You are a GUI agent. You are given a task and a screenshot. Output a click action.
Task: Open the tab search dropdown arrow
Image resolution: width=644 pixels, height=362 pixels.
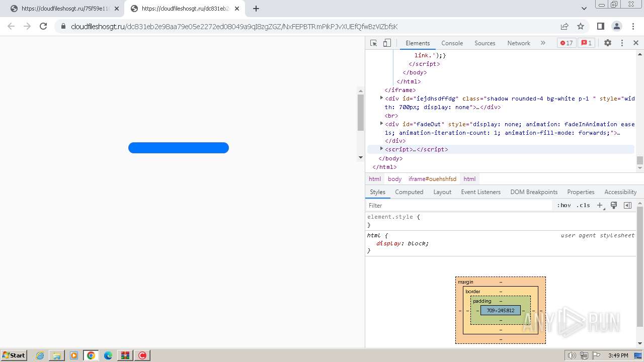[584, 9]
